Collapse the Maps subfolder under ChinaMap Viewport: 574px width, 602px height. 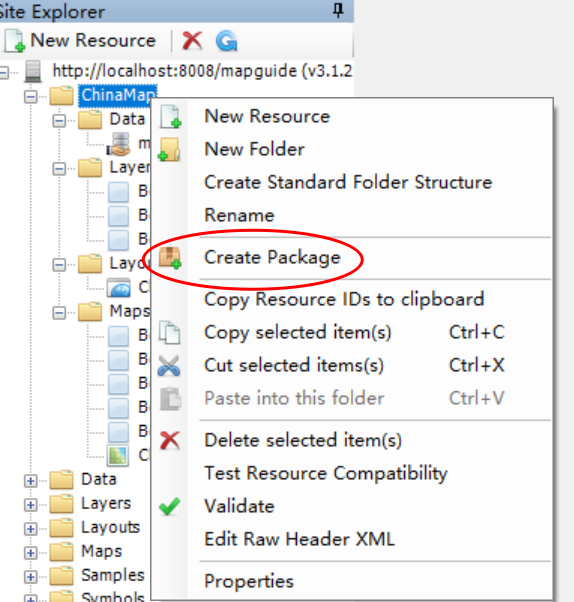click(x=59, y=313)
